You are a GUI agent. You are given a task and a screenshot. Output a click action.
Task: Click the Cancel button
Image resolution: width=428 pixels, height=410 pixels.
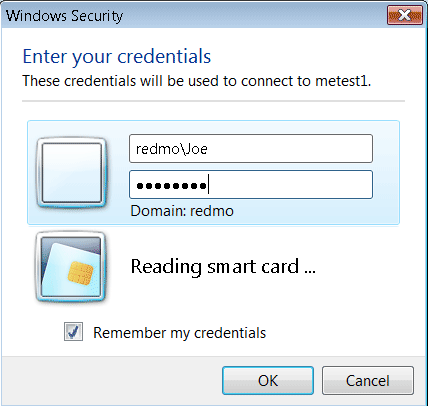(368, 380)
